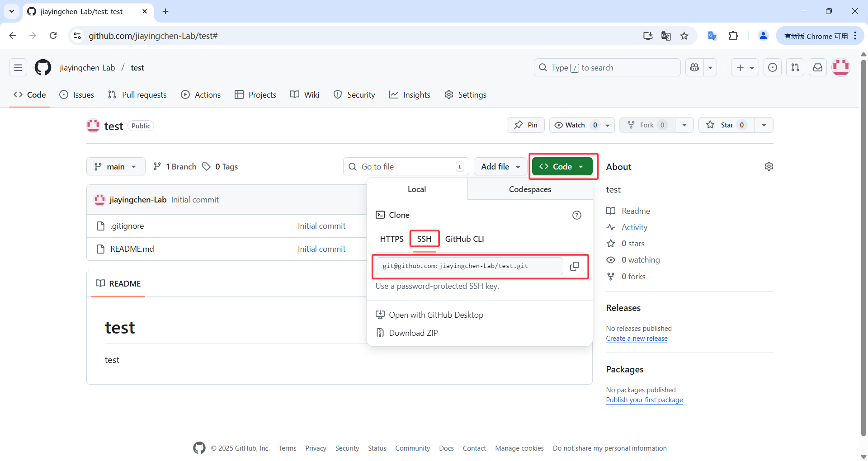Open repository Settings tab
The width and height of the screenshot is (868, 461).
pyautogui.click(x=466, y=94)
